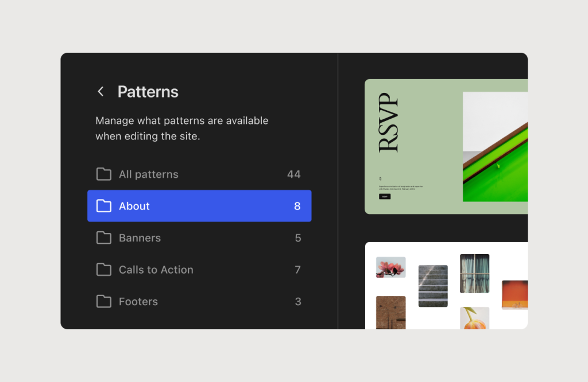The image size is (588, 382).
Task: Select the Banners category
Action: [x=199, y=237]
